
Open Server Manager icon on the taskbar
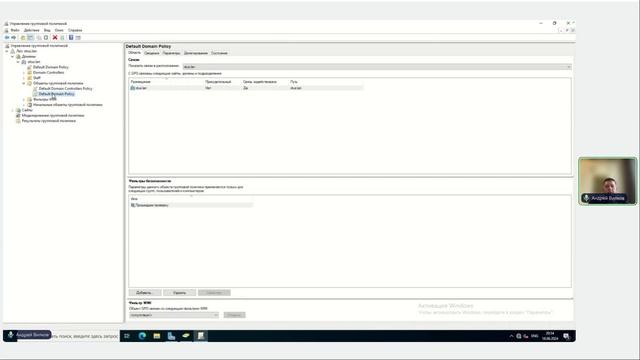coord(171,336)
